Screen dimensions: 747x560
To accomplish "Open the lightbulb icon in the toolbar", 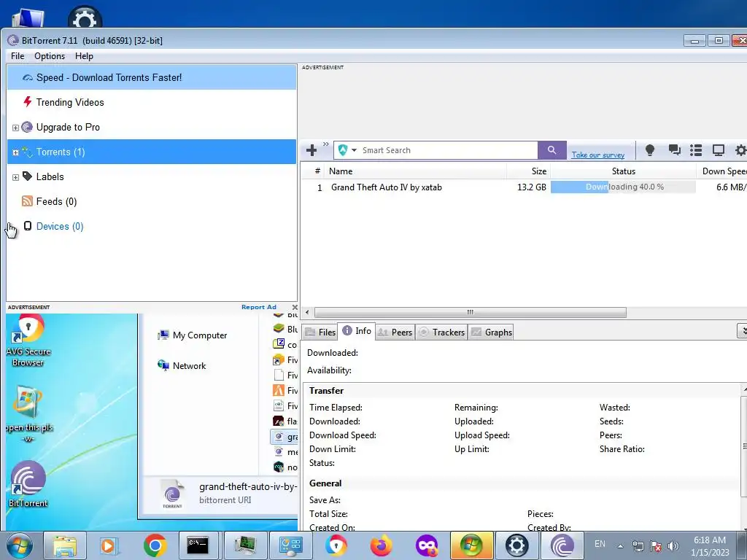I will coord(650,150).
